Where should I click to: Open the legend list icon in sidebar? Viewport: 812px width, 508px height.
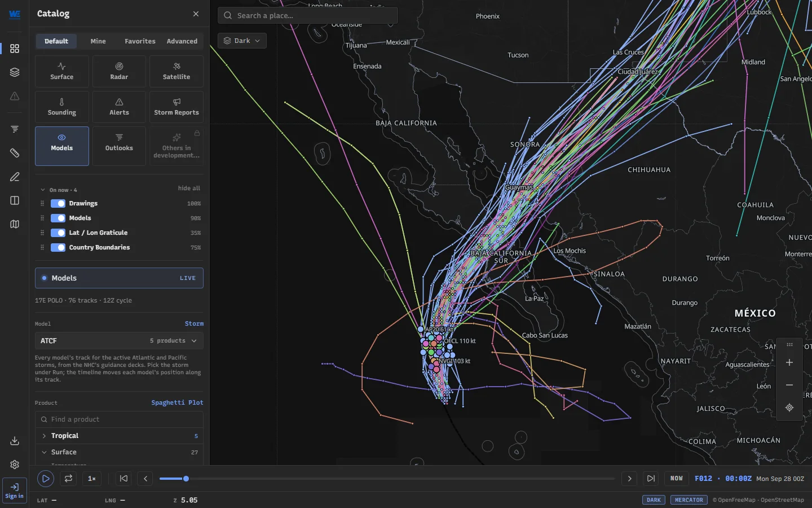point(15,129)
